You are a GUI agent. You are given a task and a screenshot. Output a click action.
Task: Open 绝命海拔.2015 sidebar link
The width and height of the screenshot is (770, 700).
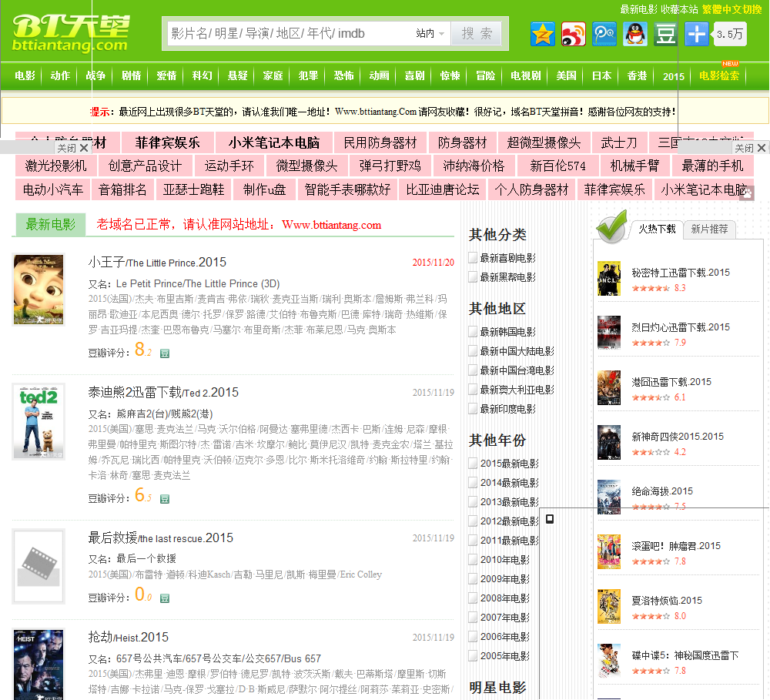[x=662, y=491]
